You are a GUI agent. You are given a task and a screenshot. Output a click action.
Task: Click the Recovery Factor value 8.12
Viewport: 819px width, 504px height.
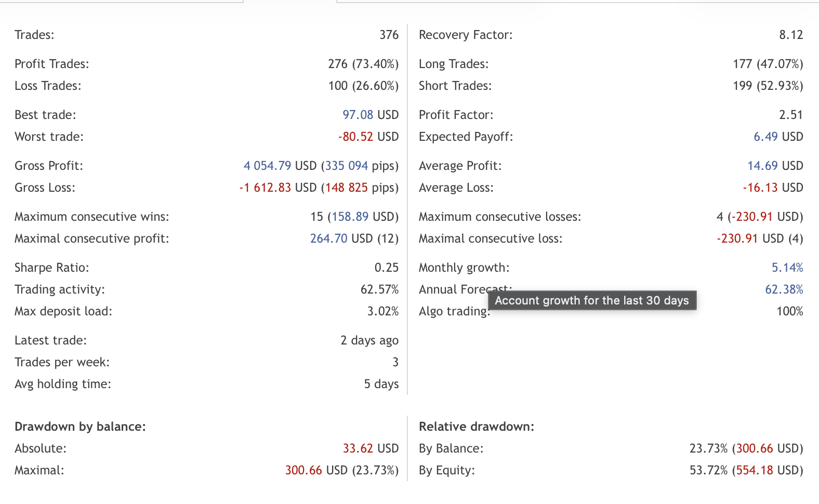(792, 34)
